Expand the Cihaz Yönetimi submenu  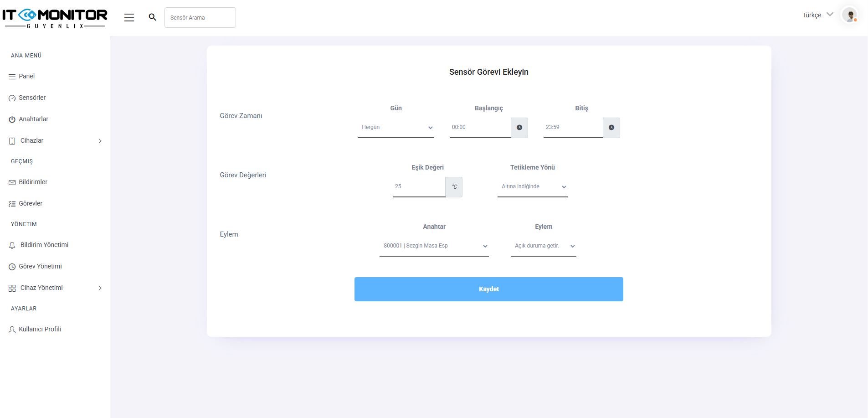[x=55, y=288]
